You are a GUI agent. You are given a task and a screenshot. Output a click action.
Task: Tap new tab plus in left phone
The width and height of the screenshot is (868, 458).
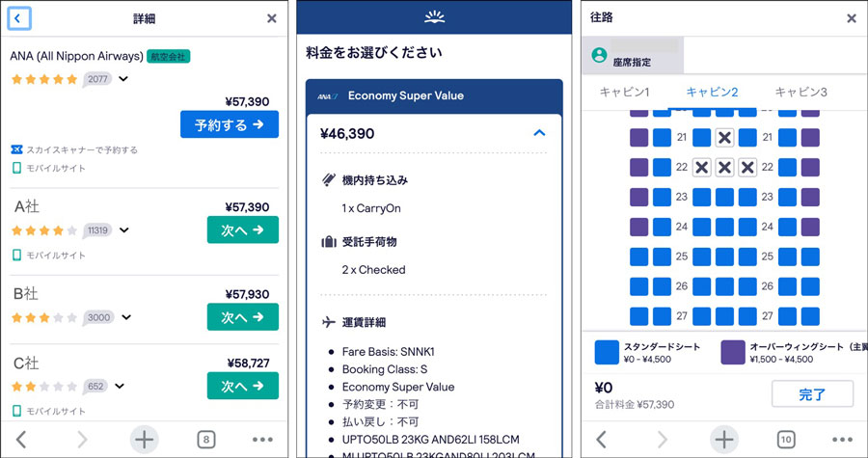[144, 440]
